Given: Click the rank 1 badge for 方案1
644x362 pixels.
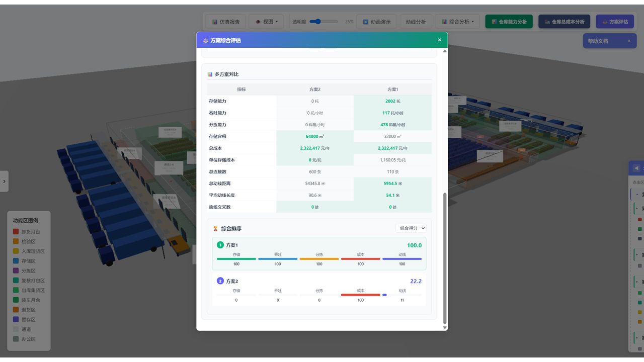Looking at the screenshot, I should tap(220, 245).
